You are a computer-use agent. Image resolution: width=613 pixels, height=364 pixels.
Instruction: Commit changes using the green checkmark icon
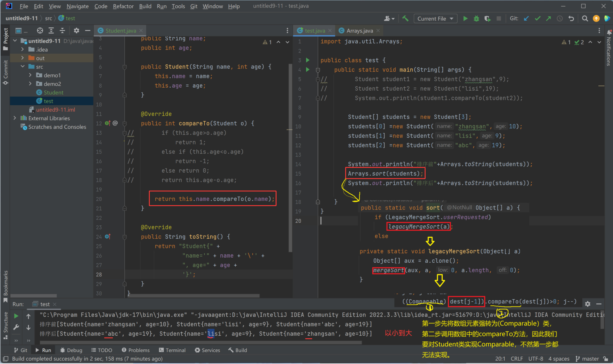click(537, 18)
